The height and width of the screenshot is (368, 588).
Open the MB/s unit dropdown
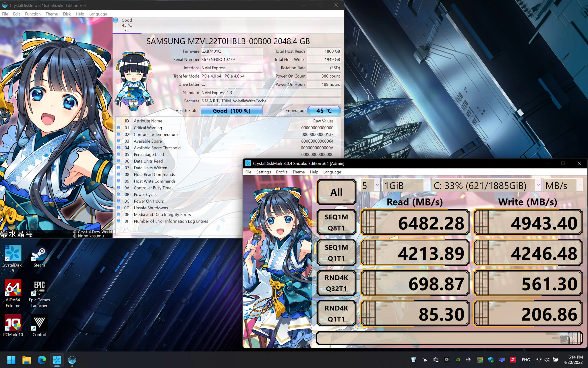point(563,186)
